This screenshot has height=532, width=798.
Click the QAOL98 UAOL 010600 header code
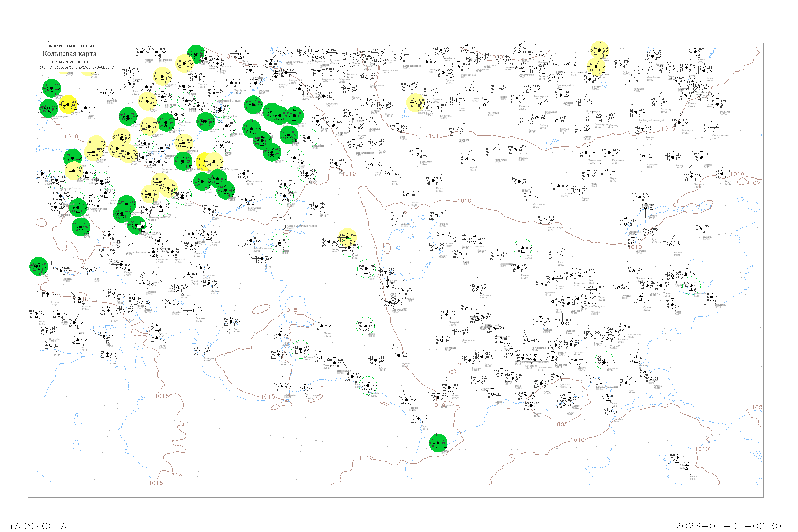click(x=71, y=46)
